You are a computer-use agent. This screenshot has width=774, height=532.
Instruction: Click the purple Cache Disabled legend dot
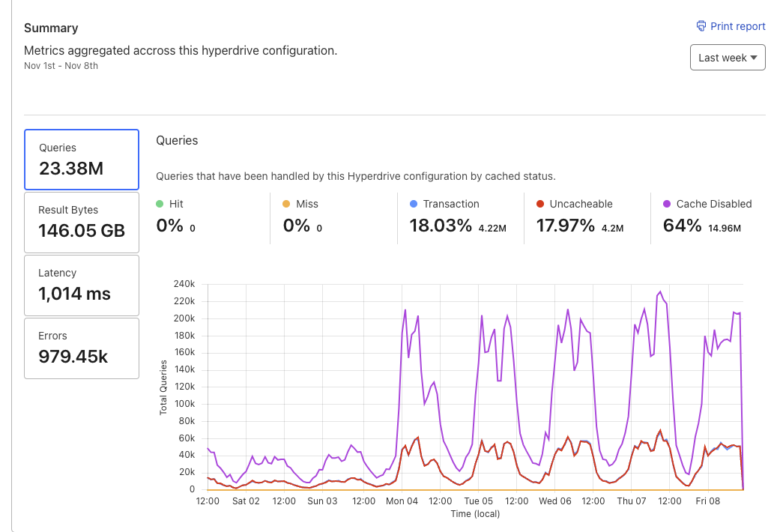click(668, 204)
